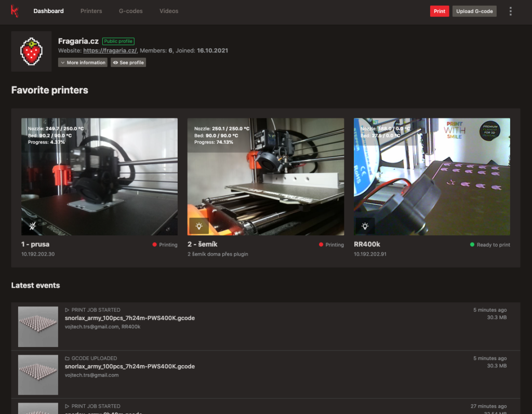Click folder icon on Gcode Uploaded event

pyautogui.click(x=67, y=358)
